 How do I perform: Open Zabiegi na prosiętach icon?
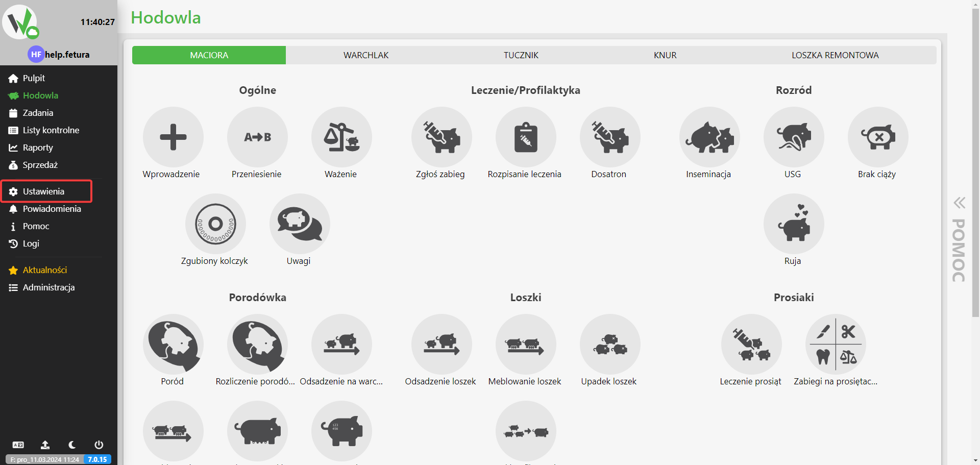tap(835, 345)
